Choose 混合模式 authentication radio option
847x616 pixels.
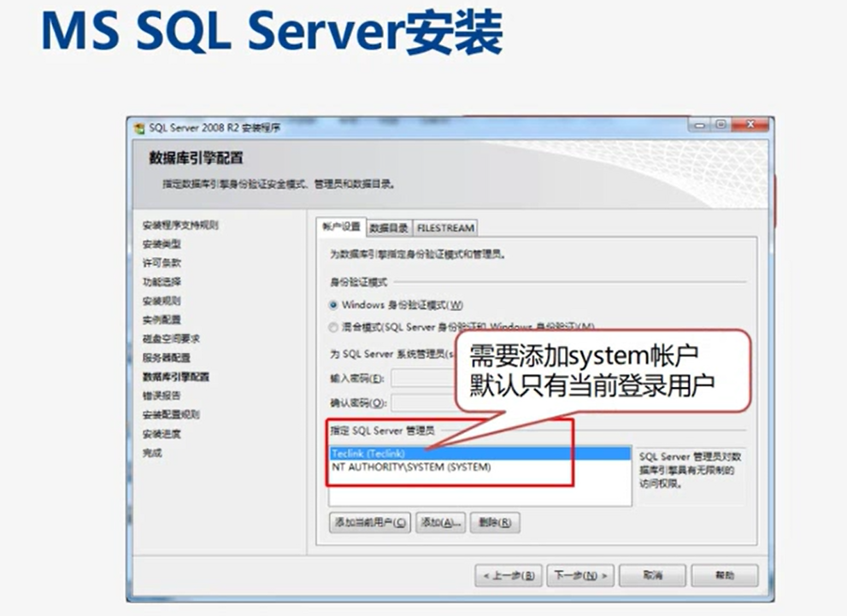click(x=334, y=326)
